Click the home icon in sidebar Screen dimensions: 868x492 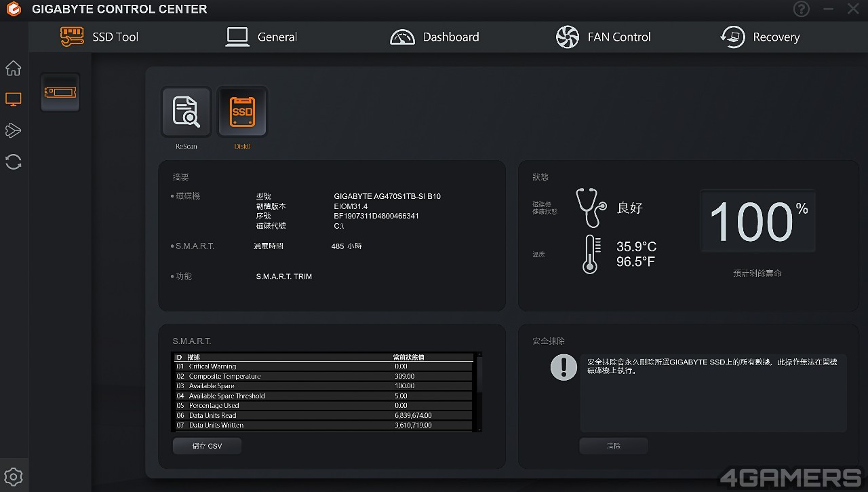pos(14,69)
